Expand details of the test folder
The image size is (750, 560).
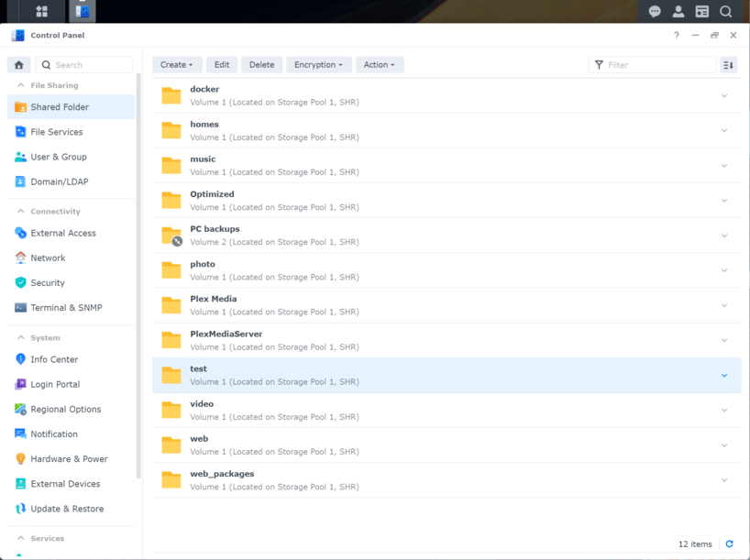[x=724, y=376]
